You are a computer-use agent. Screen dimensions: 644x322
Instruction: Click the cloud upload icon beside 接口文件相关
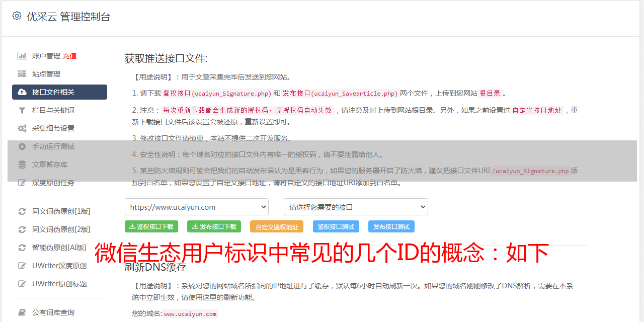(22, 92)
